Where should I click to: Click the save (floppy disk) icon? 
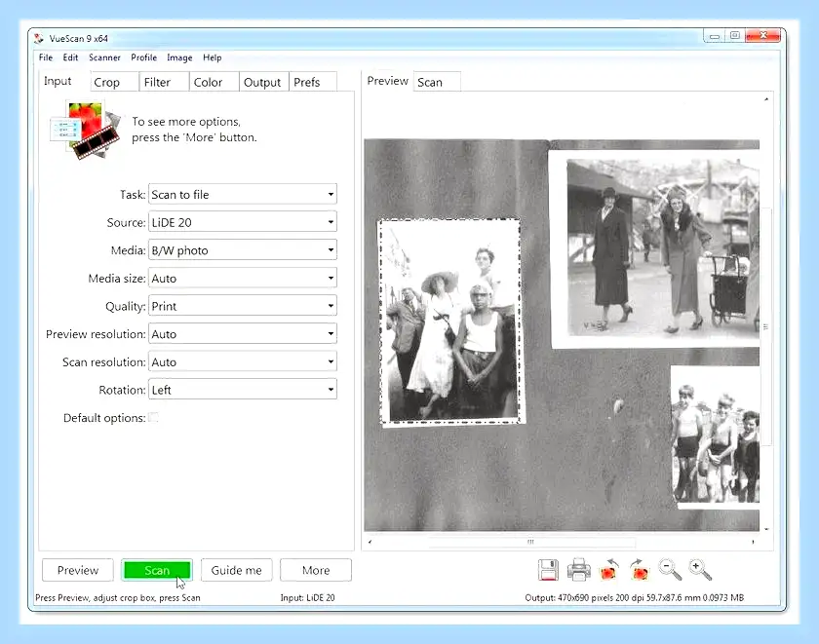click(x=548, y=570)
